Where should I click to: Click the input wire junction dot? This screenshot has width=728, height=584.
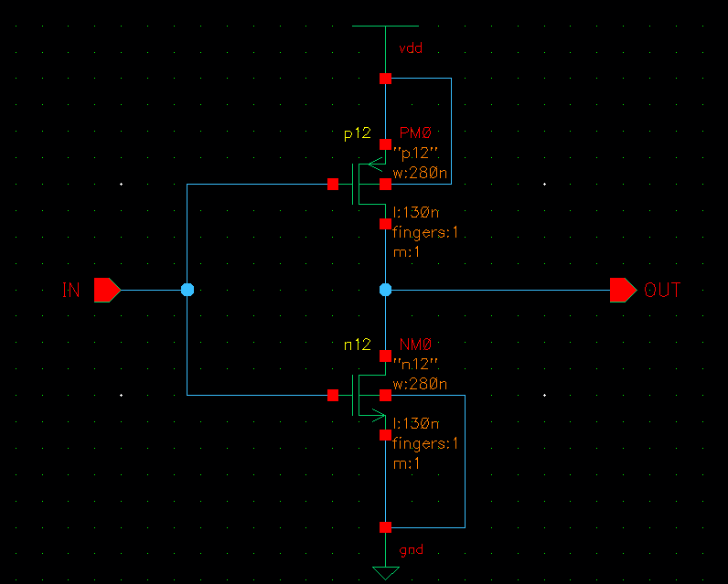point(187,290)
